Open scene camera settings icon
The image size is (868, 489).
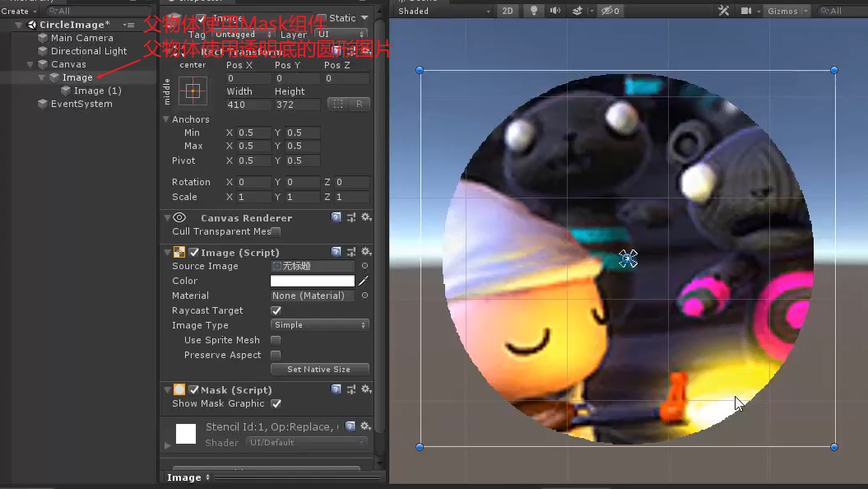point(745,11)
